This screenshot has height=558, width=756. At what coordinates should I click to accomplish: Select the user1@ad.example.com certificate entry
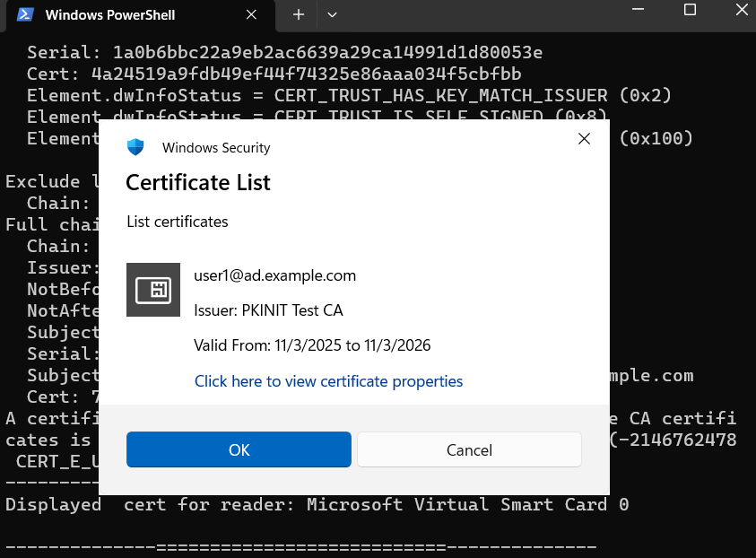[x=274, y=275]
